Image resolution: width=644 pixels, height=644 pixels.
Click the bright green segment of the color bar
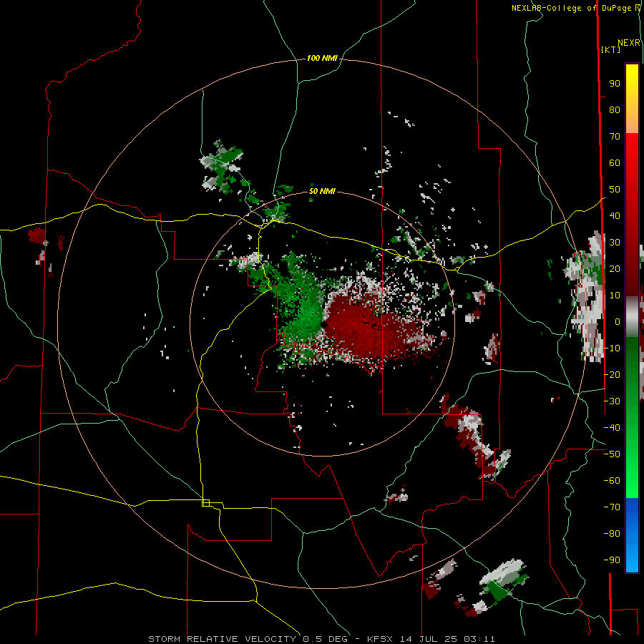coord(632,417)
